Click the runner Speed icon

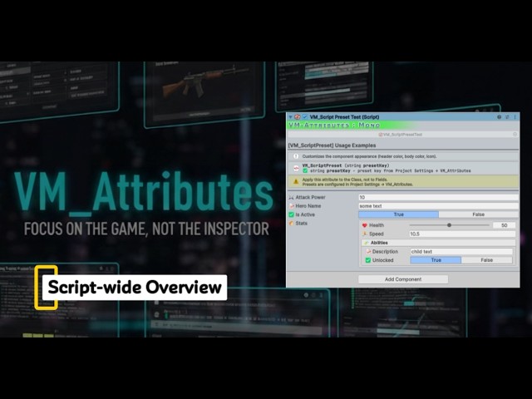[365, 234]
